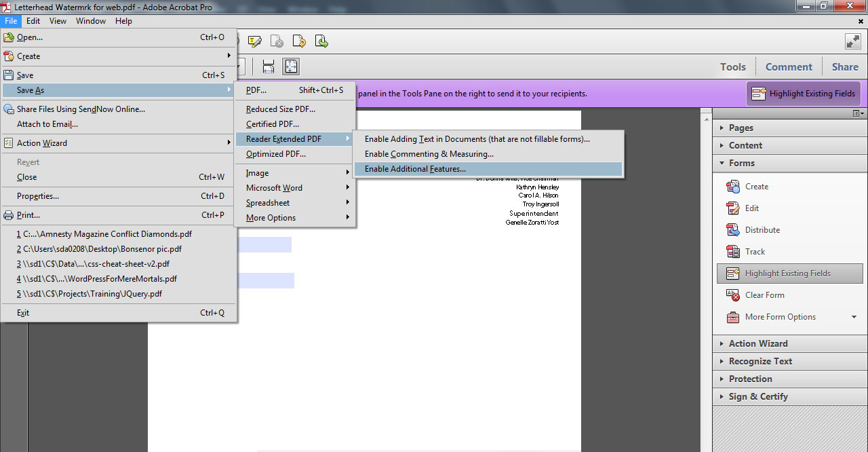The height and width of the screenshot is (452, 868).
Task: Choose Close in the File menu
Action: tap(119, 177)
